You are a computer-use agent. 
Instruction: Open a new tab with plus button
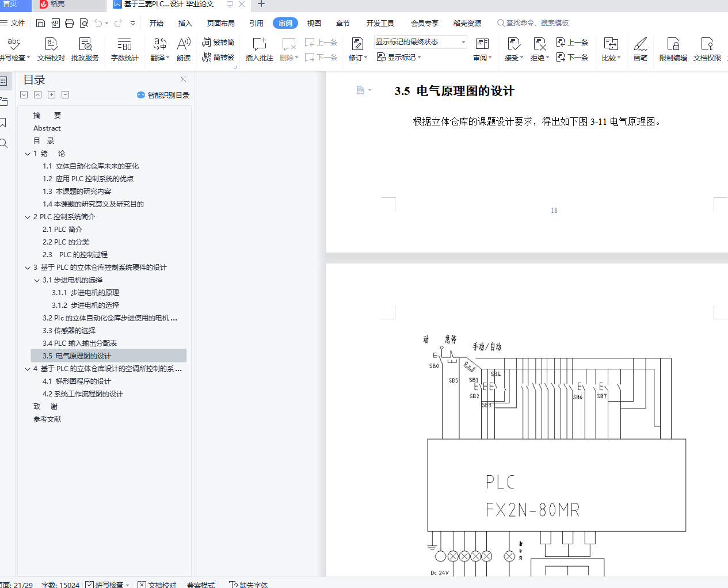(x=261, y=4)
